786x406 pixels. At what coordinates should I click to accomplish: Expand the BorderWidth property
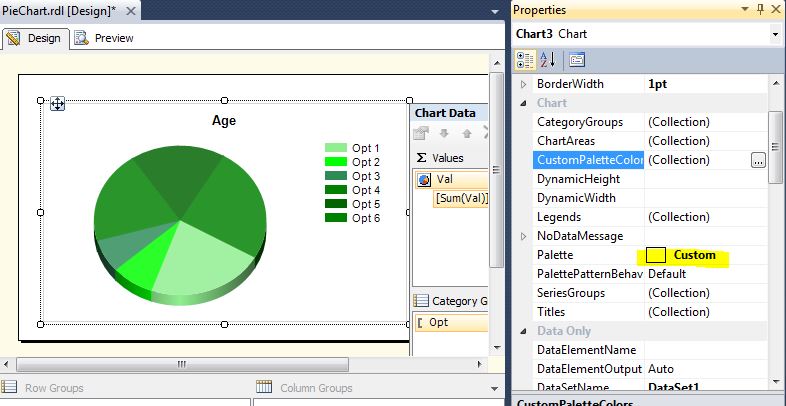tap(524, 84)
